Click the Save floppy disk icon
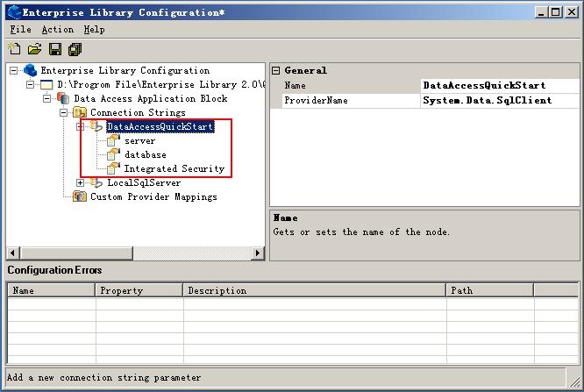Viewport: 584px width, 392px height. click(x=55, y=50)
